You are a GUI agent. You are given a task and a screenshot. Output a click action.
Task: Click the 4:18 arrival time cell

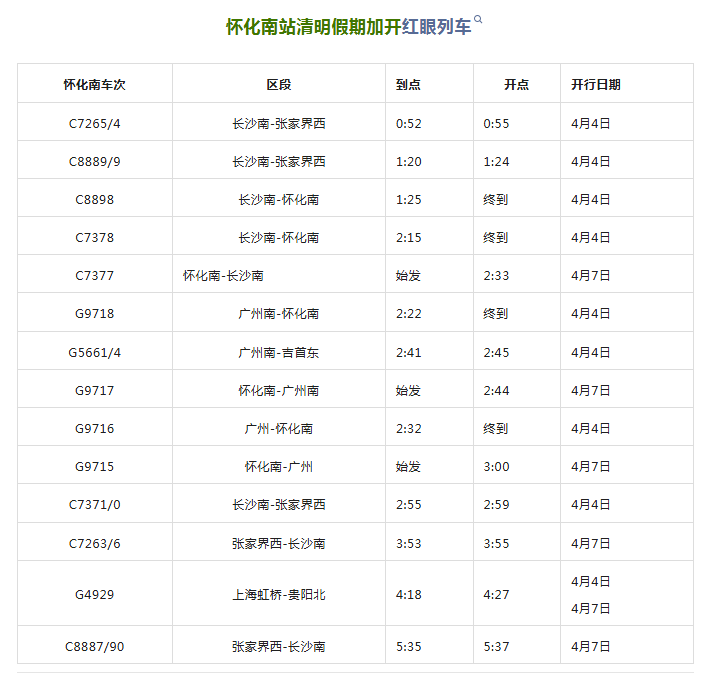point(408,594)
